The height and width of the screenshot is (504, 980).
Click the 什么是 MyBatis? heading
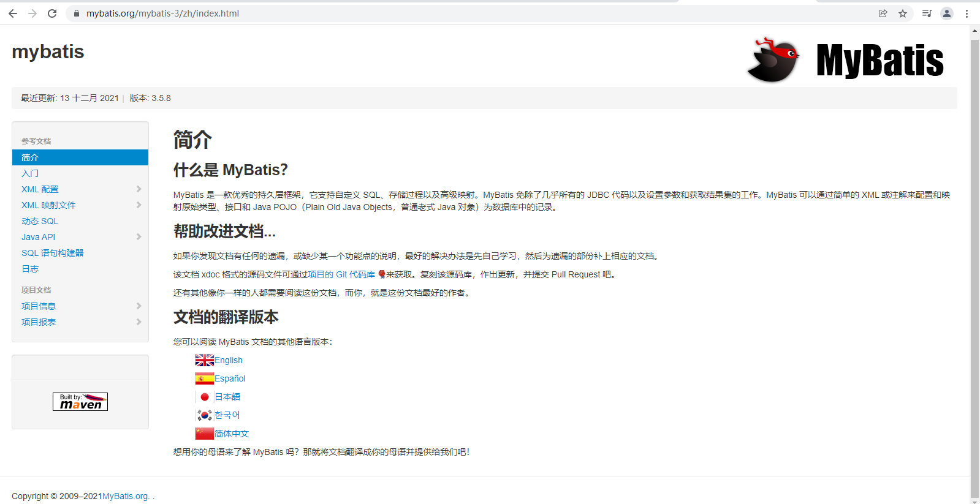click(x=230, y=170)
